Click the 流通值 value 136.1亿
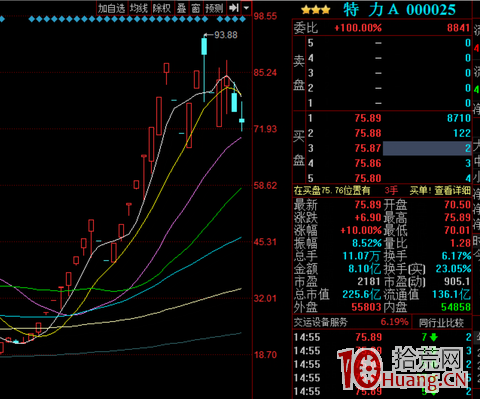 point(451,294)
